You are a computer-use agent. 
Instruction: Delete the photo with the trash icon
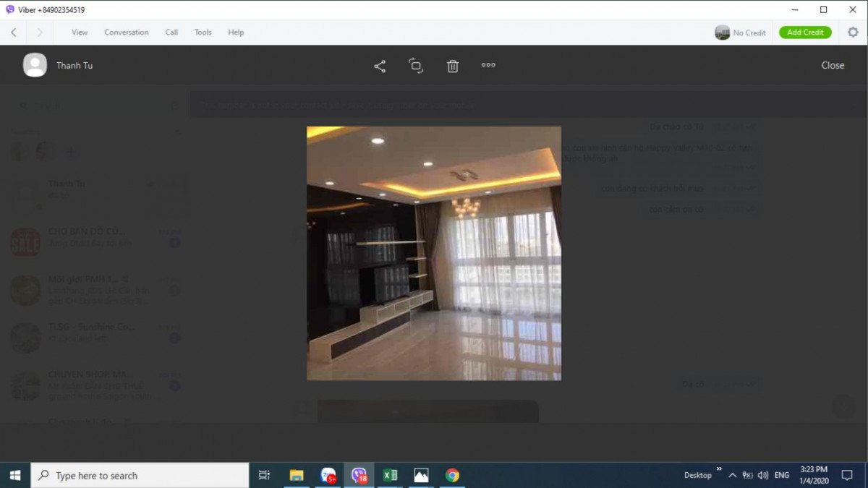point(453,66)
